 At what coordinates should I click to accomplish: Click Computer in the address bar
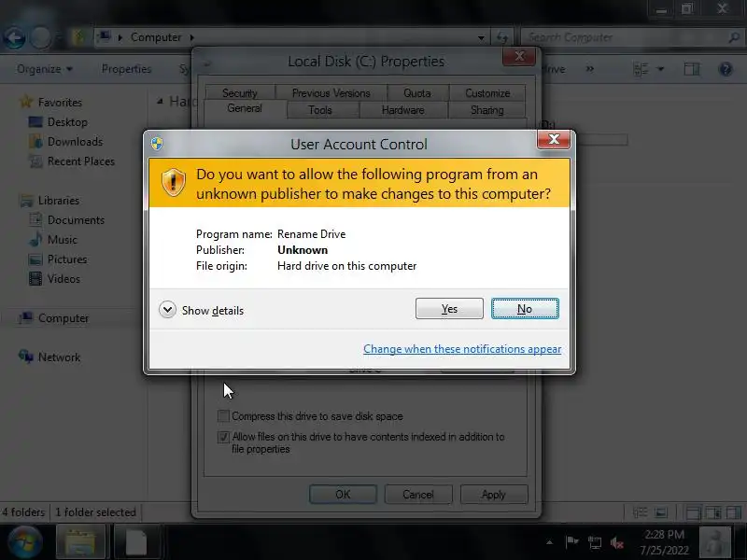tap(156, 37)
